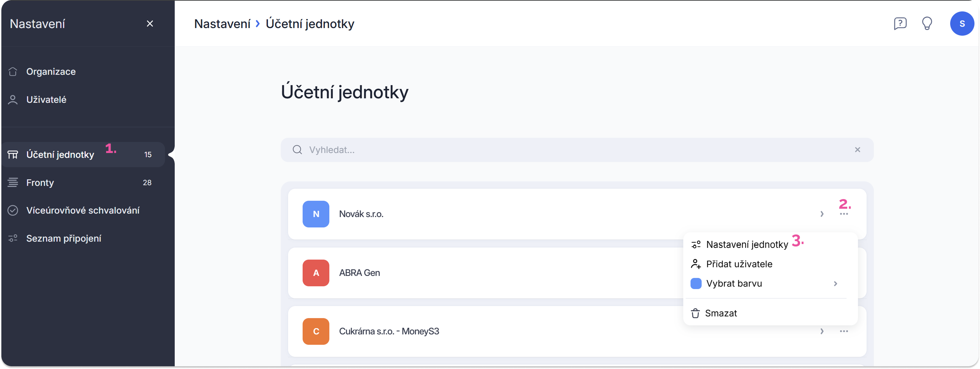This screenshot has height=369, width=980.
Task: Clear the search field with the X icon
Action: pyautogui.click(x=857, y=150)
